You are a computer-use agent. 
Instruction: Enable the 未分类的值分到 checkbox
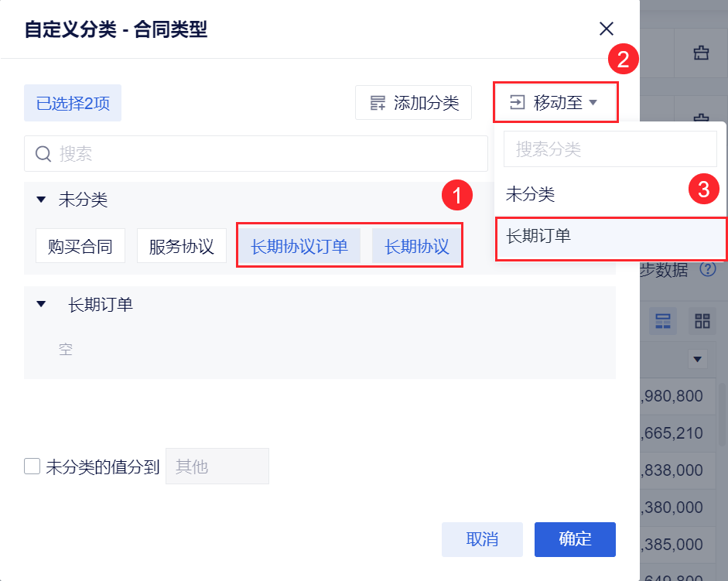(x=32, y=467)
